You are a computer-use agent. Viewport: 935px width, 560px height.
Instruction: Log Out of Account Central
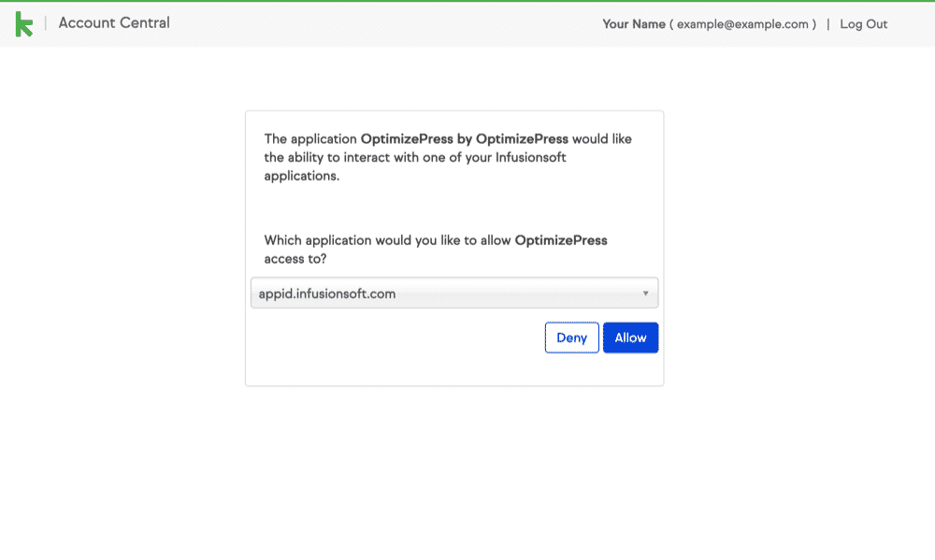[x=863, y=24]
